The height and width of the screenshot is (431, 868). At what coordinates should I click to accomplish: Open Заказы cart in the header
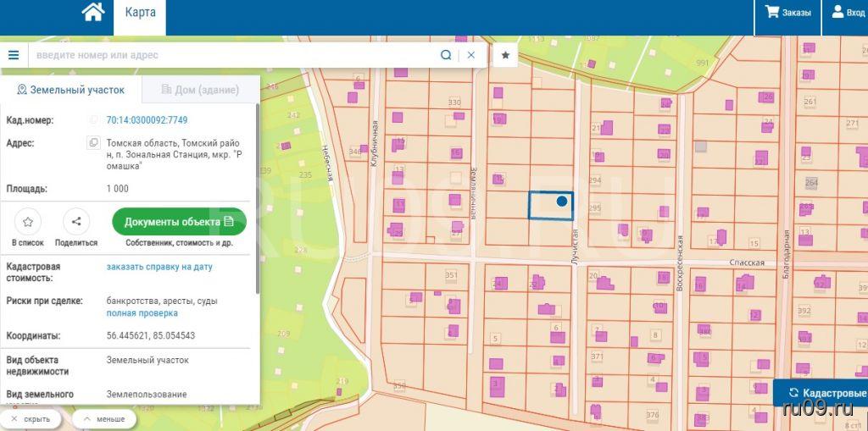coord(787,13)
